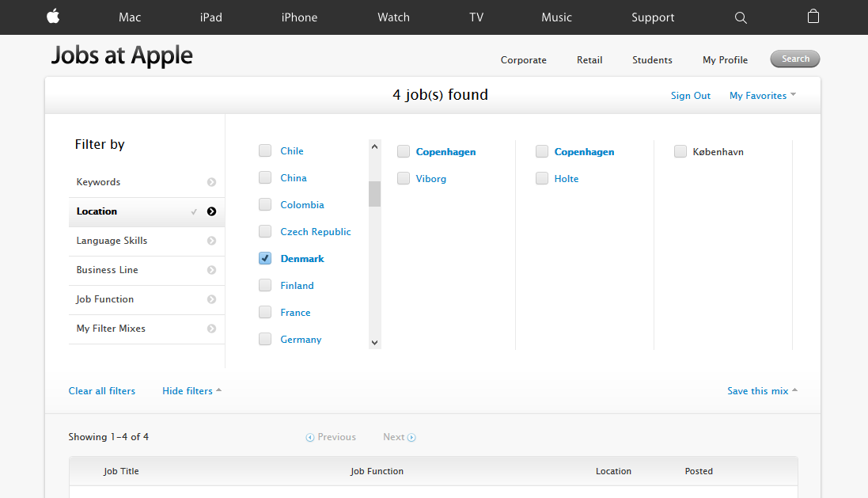Collapse filters with Hide filters

click(x=191, y=390)
